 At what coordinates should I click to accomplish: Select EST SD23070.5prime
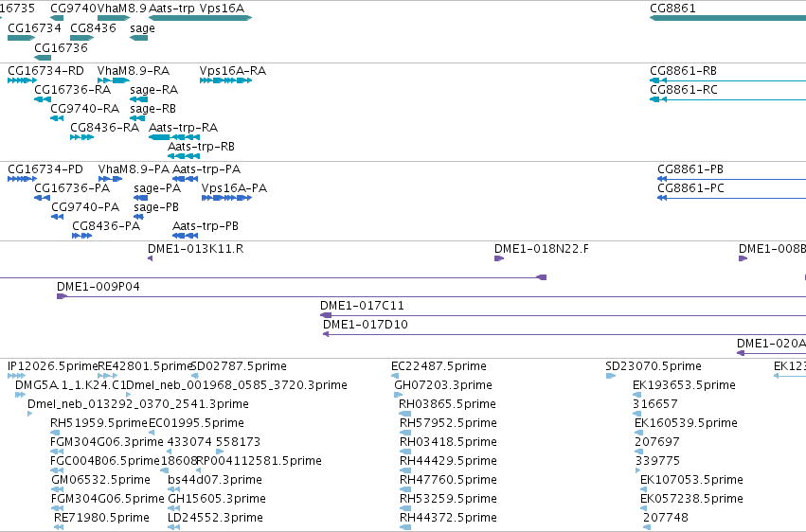tap(610, 376)
